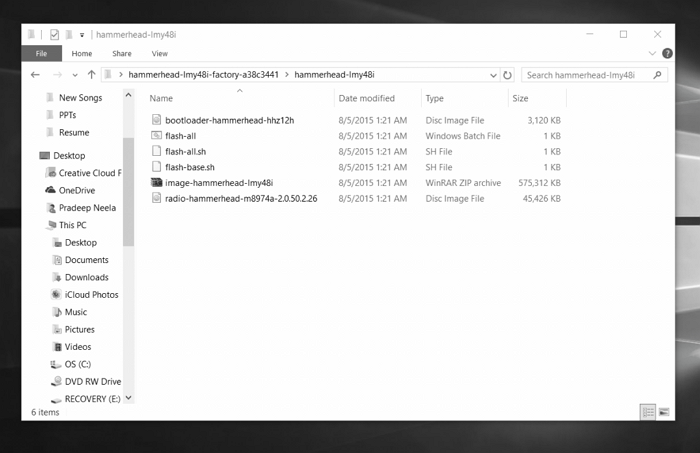Click the search magnifier icon
The width and height of the screenshot is (700, 453).
657,75
